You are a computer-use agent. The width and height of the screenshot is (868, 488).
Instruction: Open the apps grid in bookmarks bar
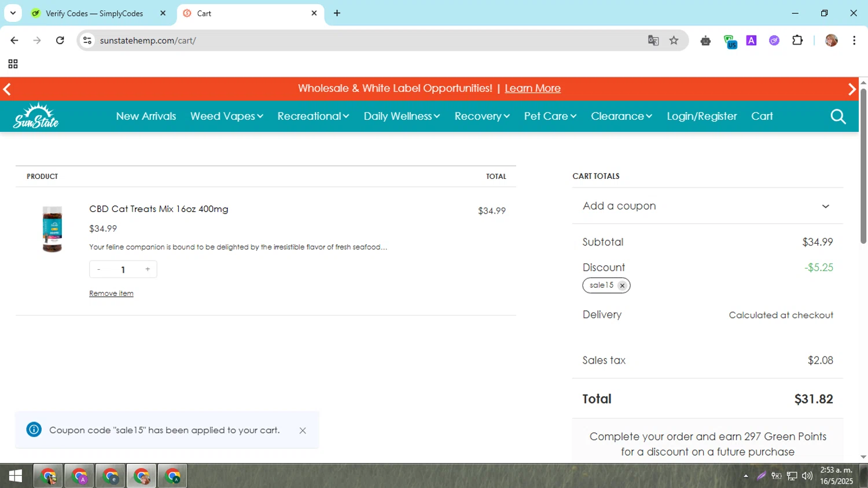(x=13, y=64)
